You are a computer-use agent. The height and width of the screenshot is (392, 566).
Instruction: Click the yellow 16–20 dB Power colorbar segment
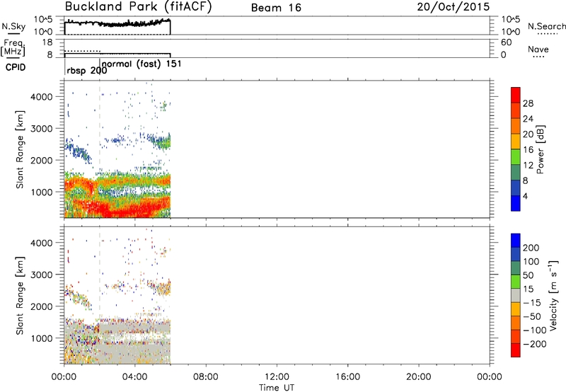pos(516,142)
